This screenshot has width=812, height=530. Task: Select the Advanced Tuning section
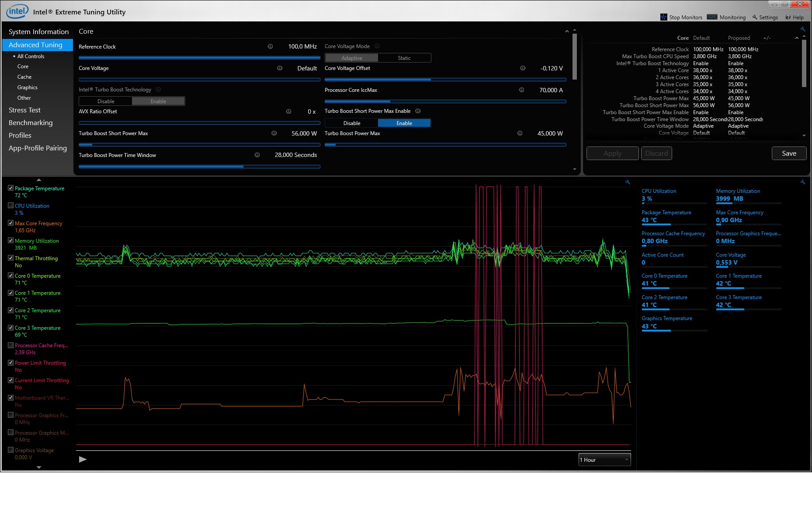click(x=38, y=45)
